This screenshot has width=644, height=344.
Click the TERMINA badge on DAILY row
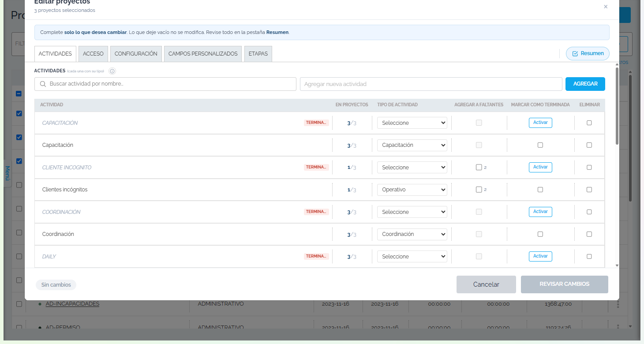(316, 257)
